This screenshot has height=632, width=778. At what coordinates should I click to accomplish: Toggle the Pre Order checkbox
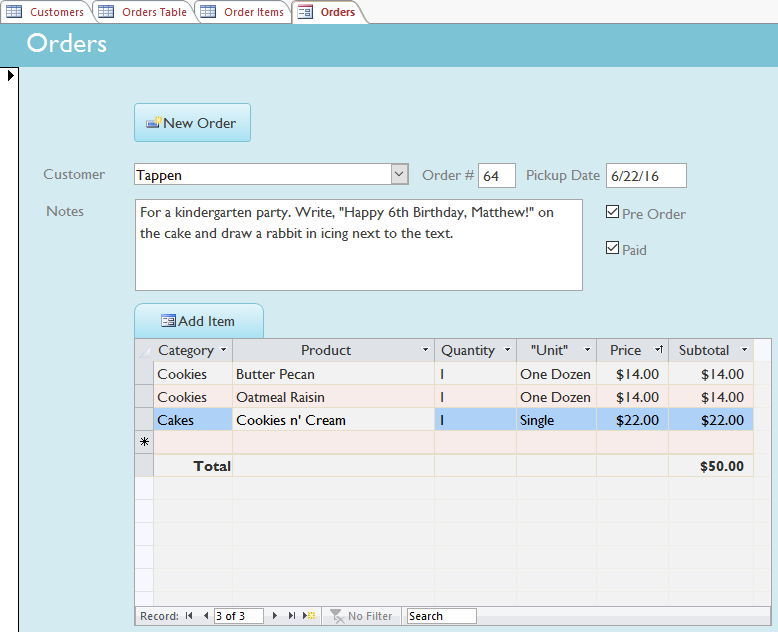pyautogui.click(x=613, y=212)
